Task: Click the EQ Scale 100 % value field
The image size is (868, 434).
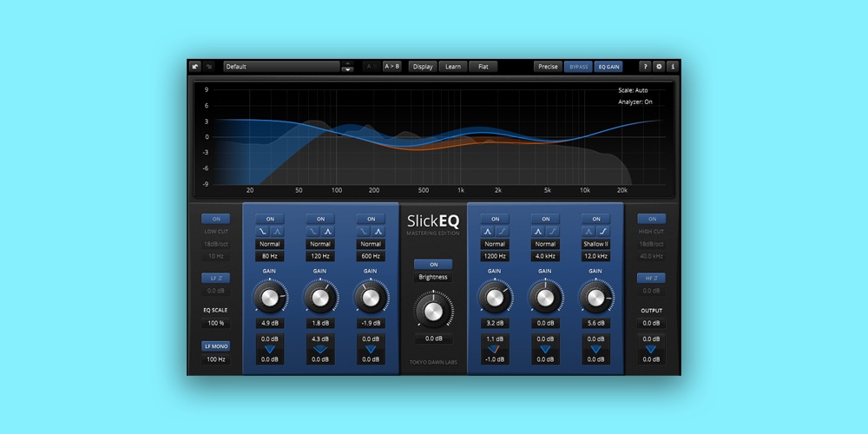Action: pyautogui.click(x=215, y=323)
